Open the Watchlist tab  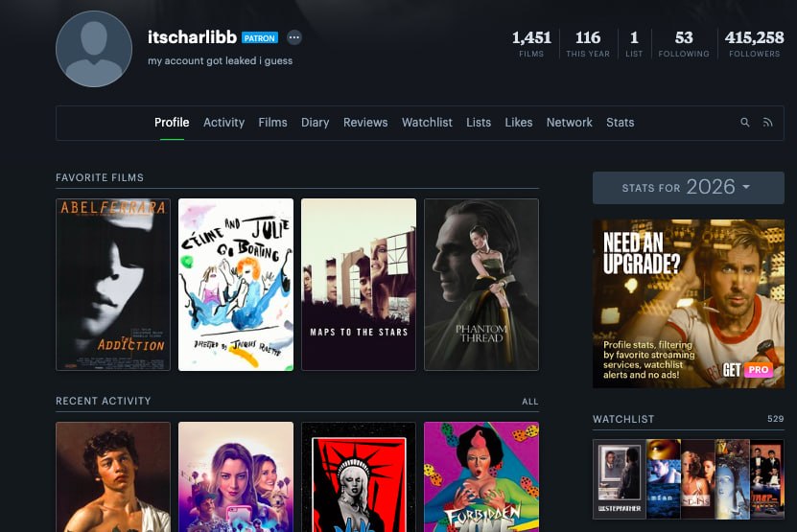427,123
